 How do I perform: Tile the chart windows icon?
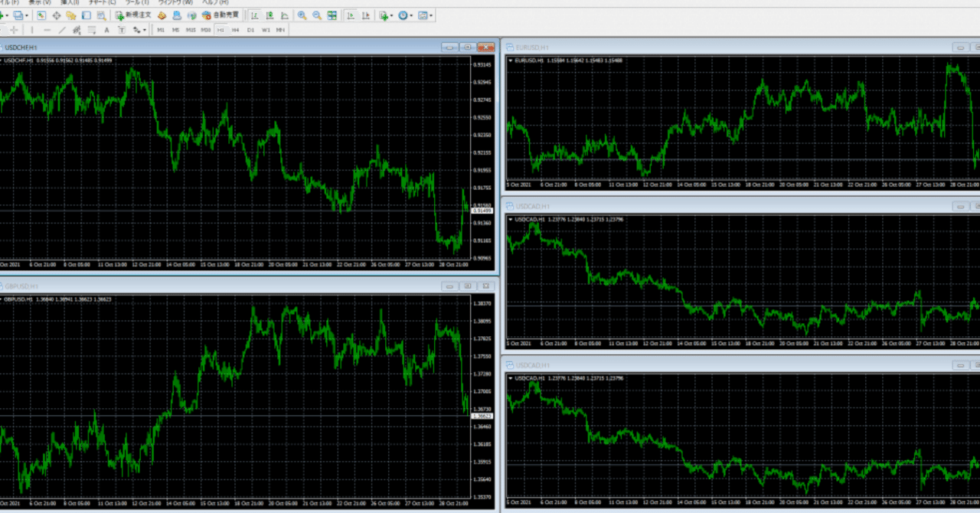(332, 15)
